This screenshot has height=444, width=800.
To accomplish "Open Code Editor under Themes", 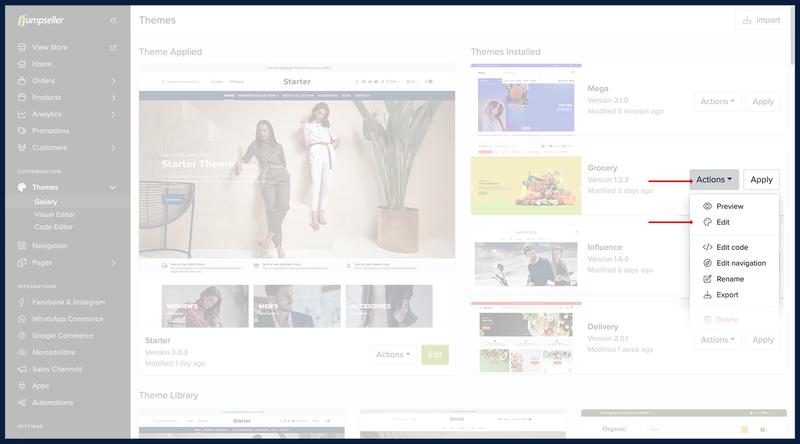I will coord(54,227).
